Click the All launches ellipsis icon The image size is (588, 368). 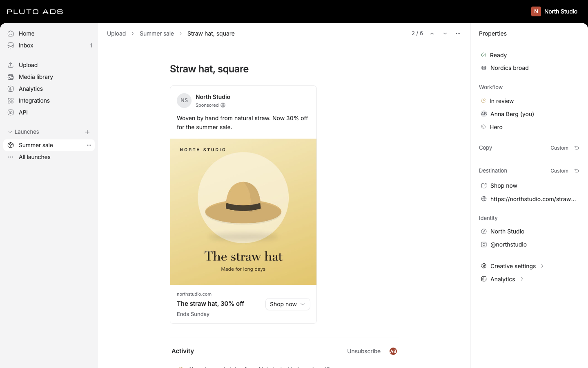pyautogui.click(x=11, y=157)
